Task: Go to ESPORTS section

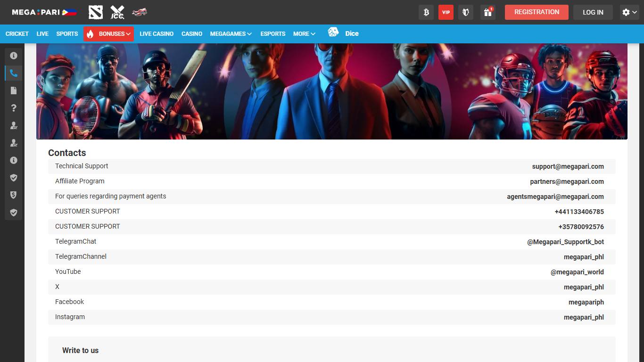Action: (273, 34)
